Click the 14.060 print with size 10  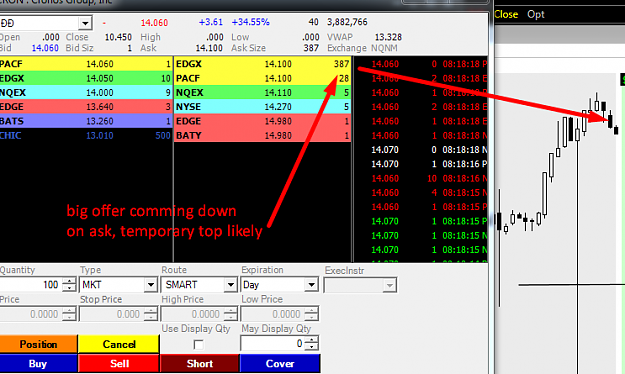421,178
